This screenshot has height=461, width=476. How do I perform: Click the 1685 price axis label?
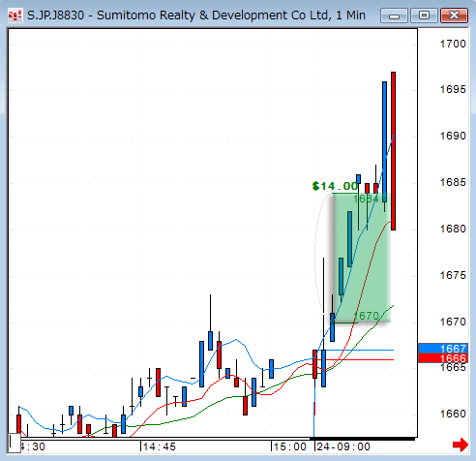coord(453,182)
